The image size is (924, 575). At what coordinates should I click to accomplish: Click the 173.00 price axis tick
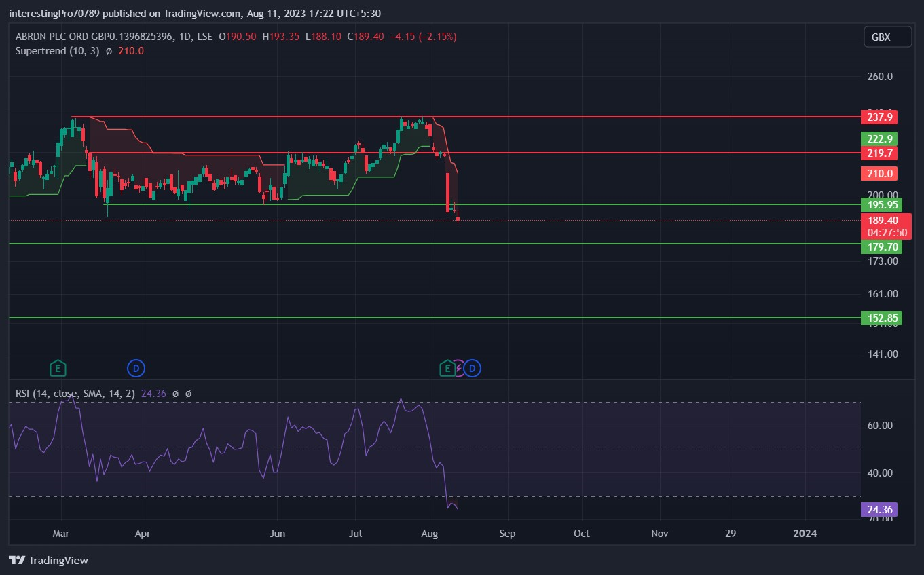883,261
